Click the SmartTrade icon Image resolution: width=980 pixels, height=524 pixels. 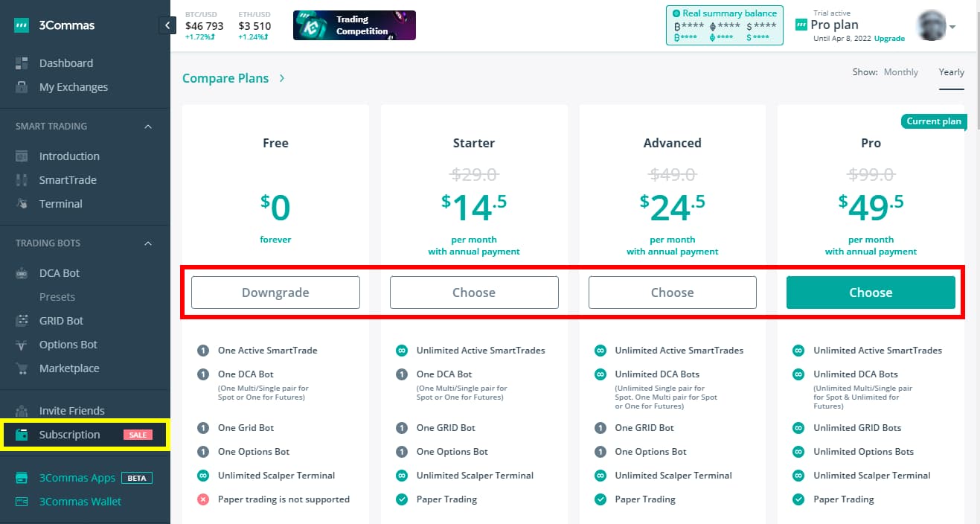click(x=22, y=180)
